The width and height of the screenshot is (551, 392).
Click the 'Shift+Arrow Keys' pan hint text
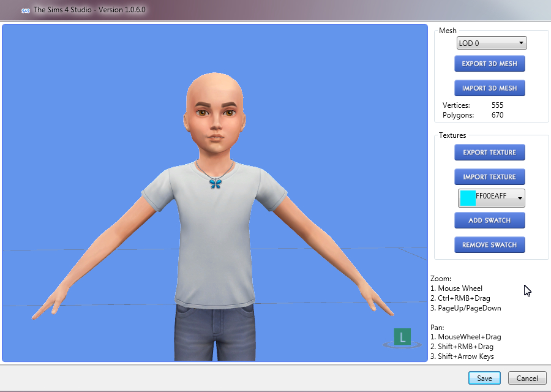pos(466,356)
